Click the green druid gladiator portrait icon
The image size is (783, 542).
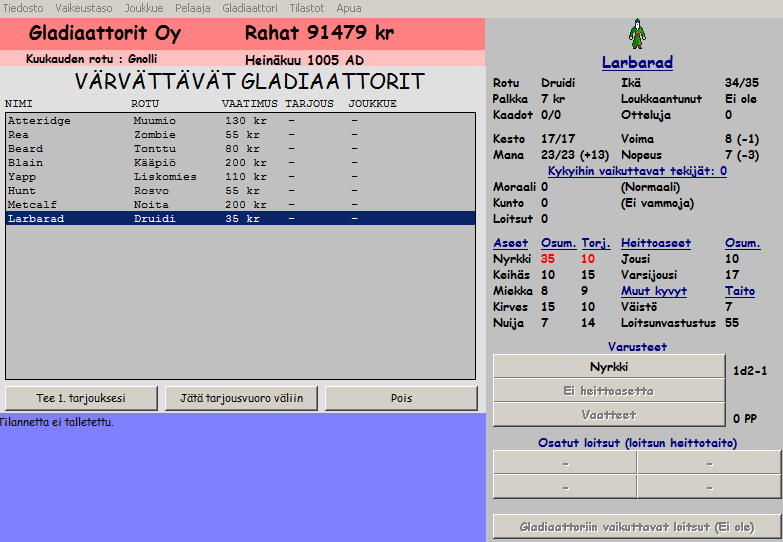coord(637,35)
